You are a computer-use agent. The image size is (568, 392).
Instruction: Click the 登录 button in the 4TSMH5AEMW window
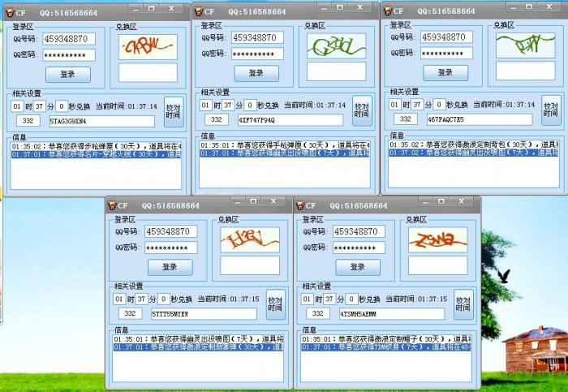(358, 267)
